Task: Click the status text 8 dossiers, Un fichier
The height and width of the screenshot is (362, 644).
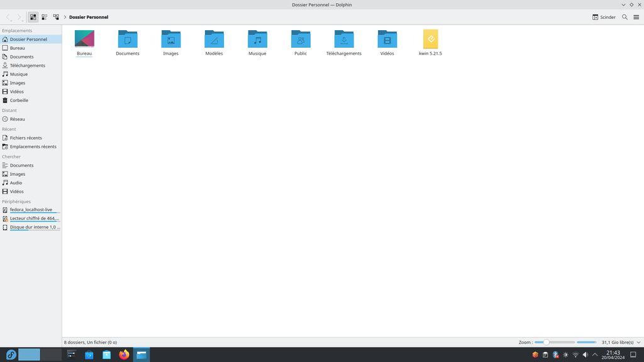Action: [x=91, y=343]
